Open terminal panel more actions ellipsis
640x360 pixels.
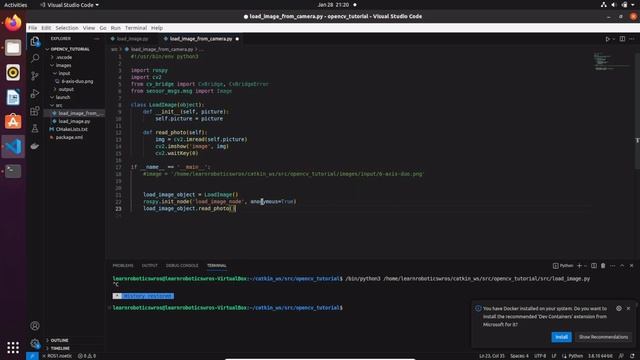[x=613, y=266]
